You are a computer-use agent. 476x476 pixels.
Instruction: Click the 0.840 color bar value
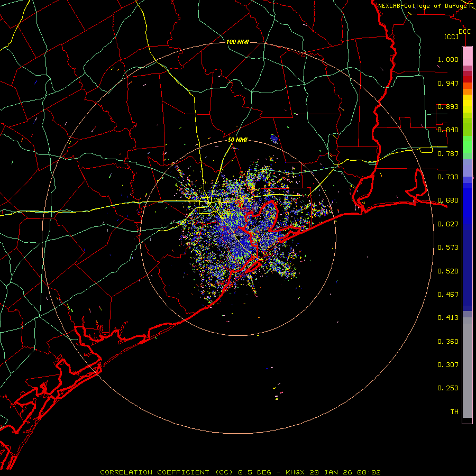(448, 130)
